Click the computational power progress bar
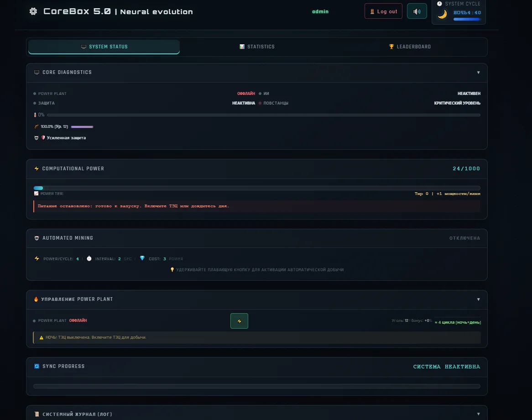The height and width of the screenshot is (420, 532). point(257,188)
